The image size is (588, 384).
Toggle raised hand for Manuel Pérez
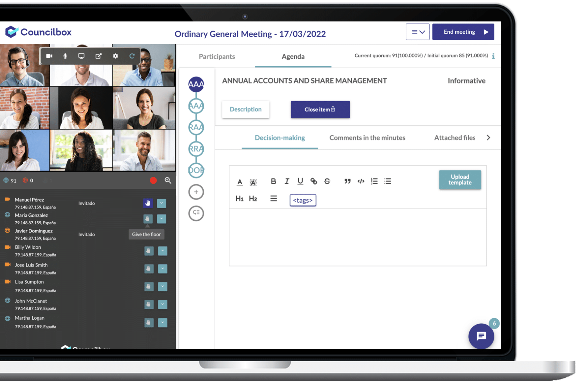tap(148, 203)
